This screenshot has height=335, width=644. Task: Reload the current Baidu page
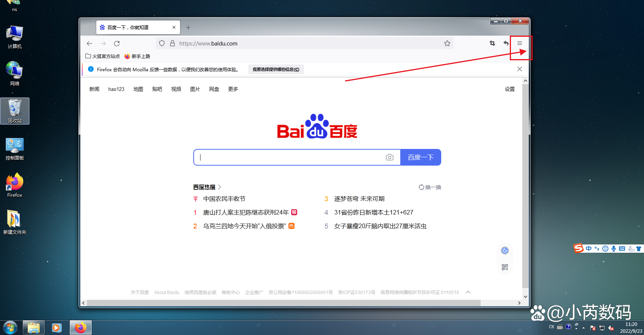(x=117, y=44)
